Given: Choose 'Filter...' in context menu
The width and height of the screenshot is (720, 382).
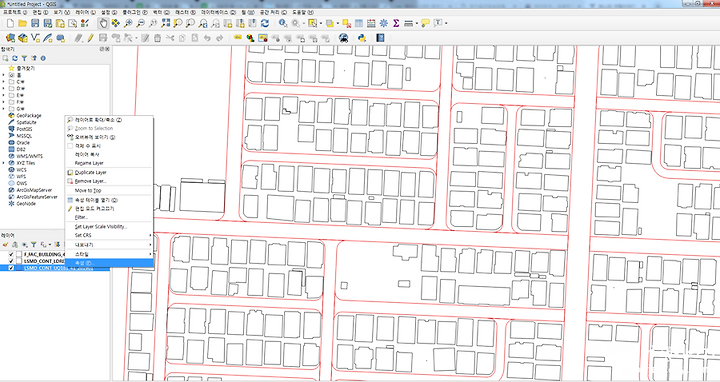Looking at the screenshot, I should click(109, 217).
